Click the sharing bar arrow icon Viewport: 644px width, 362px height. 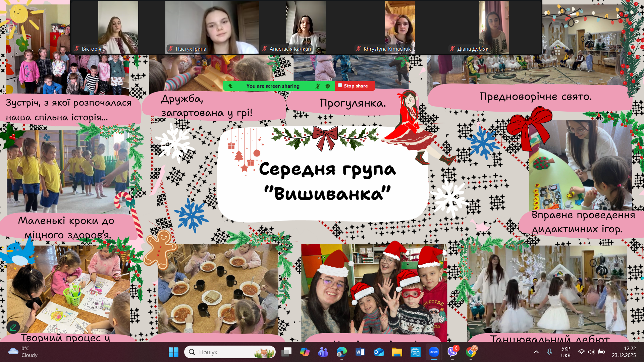[x=230, y=86]
